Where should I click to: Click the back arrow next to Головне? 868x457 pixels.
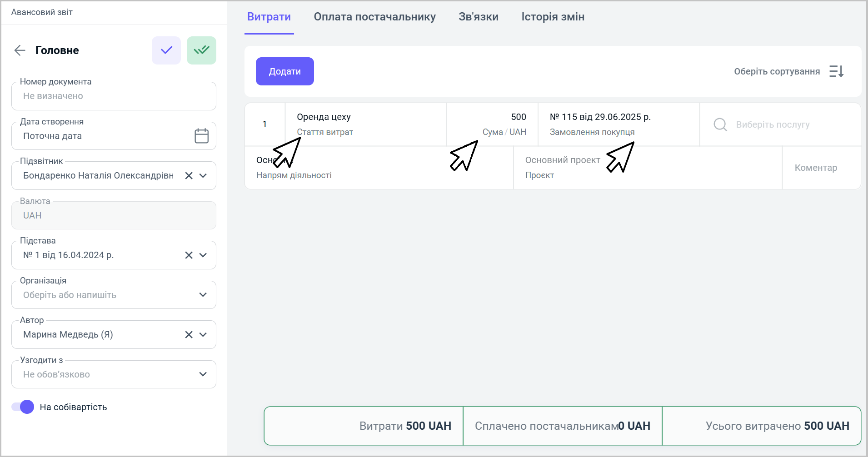tap(20, 50)
